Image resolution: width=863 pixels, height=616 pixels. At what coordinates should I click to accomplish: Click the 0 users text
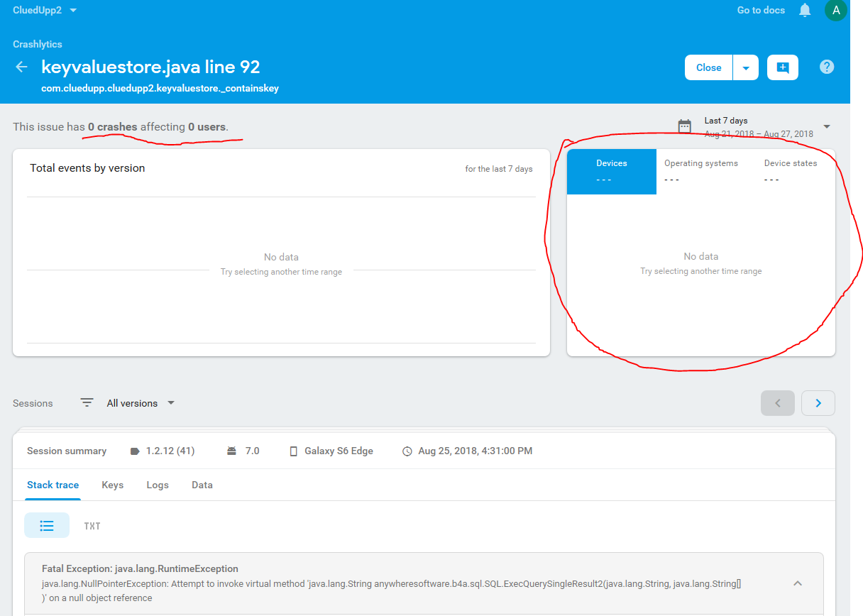207,127
